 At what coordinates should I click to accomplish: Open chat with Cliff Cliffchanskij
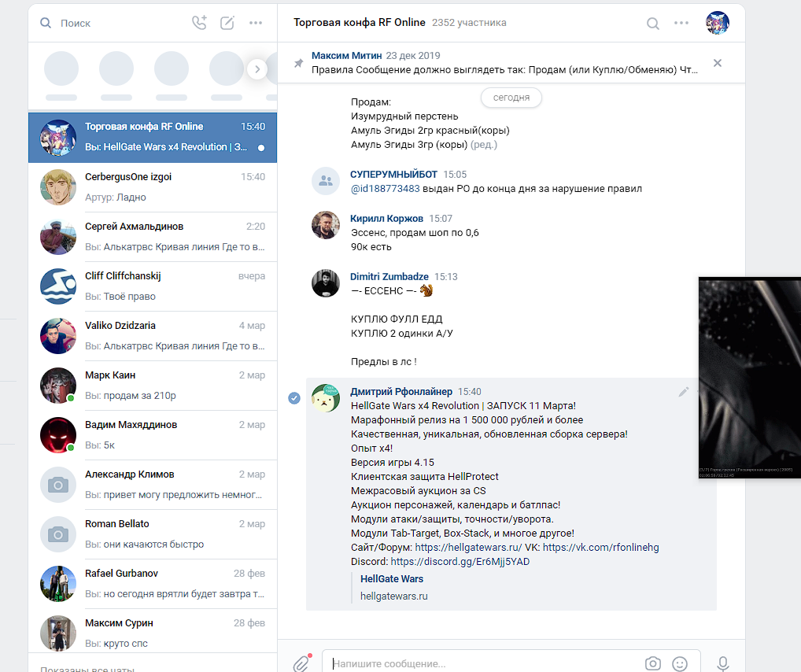[153, 286]
